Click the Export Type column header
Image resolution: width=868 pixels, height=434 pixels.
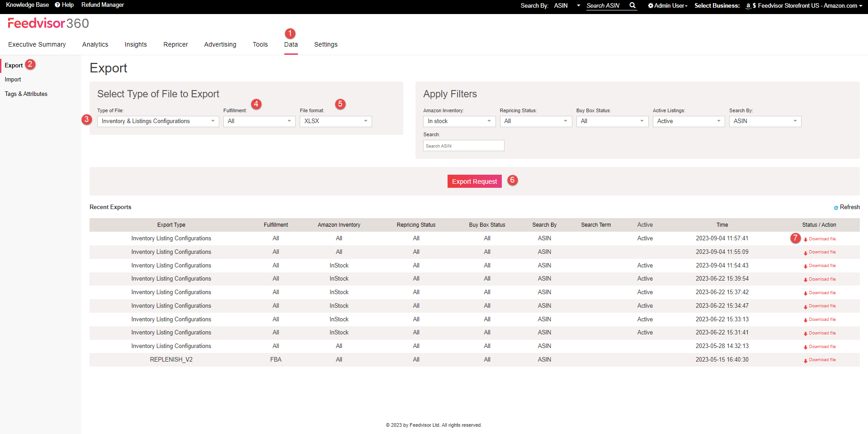pos(171,225)
